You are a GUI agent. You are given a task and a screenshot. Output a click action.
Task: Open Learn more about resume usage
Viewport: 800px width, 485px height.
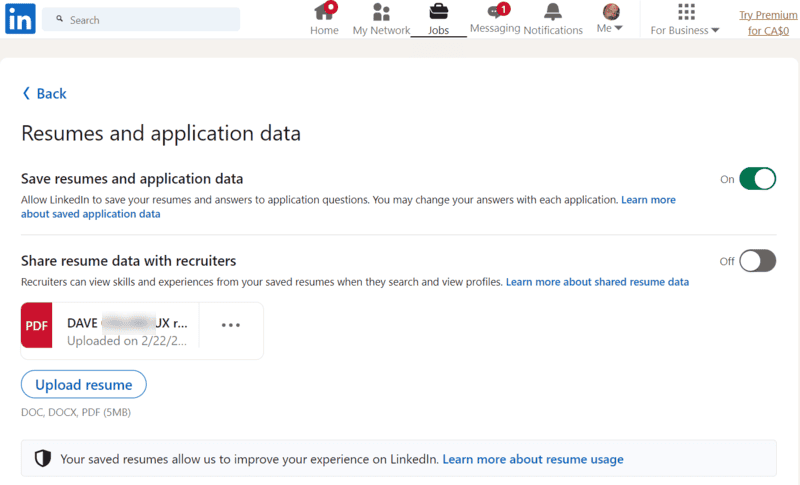click(533, 460)
